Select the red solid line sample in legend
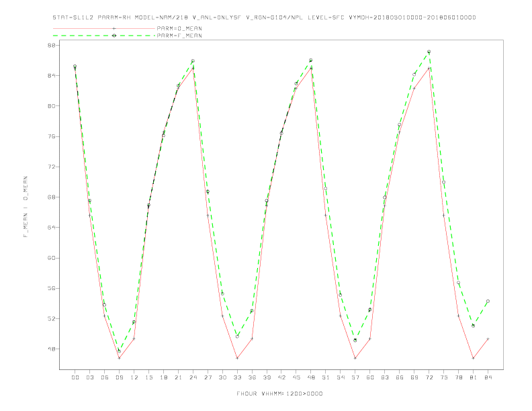This screenshot has width=532, height=411. coord(104,28)
